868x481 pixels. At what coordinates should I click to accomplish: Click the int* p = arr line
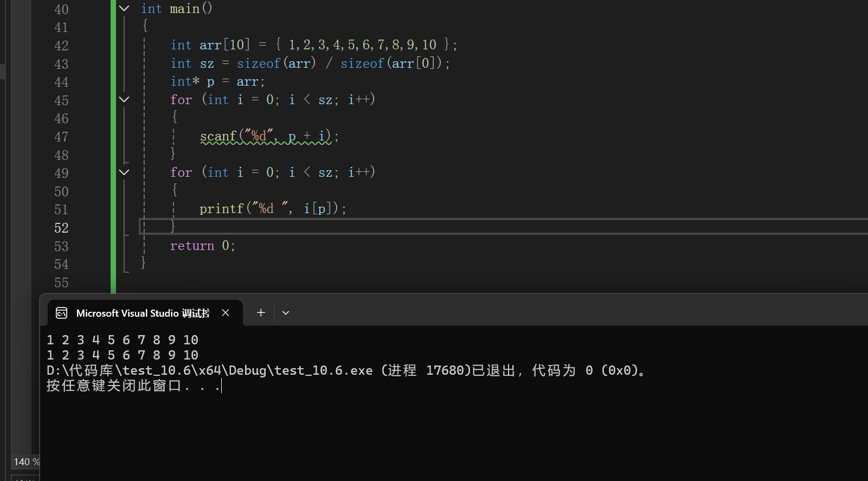coord(217,81)
